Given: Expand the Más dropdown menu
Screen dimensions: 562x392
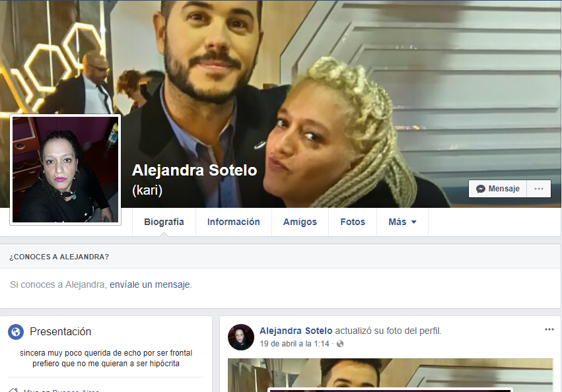Looking at the screenshot, I should (402, 222).
